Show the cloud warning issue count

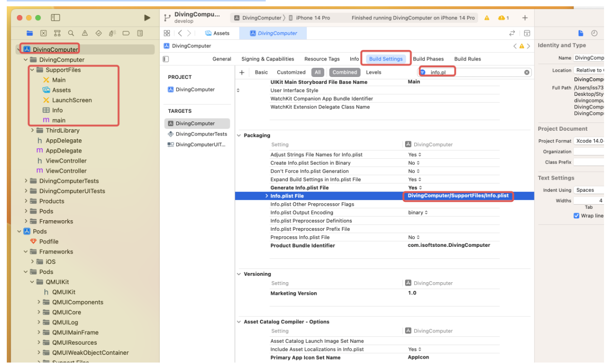point(503,18)
